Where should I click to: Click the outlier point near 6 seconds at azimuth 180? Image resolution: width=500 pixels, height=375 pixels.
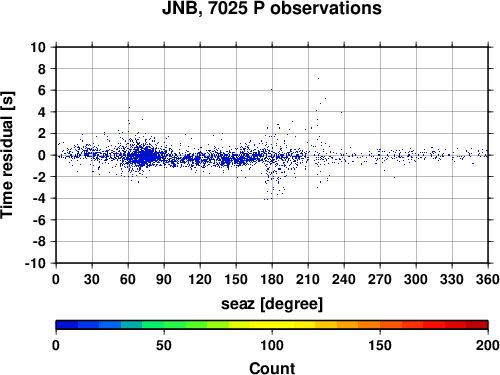pyautogui.click(x=272, y=89)
